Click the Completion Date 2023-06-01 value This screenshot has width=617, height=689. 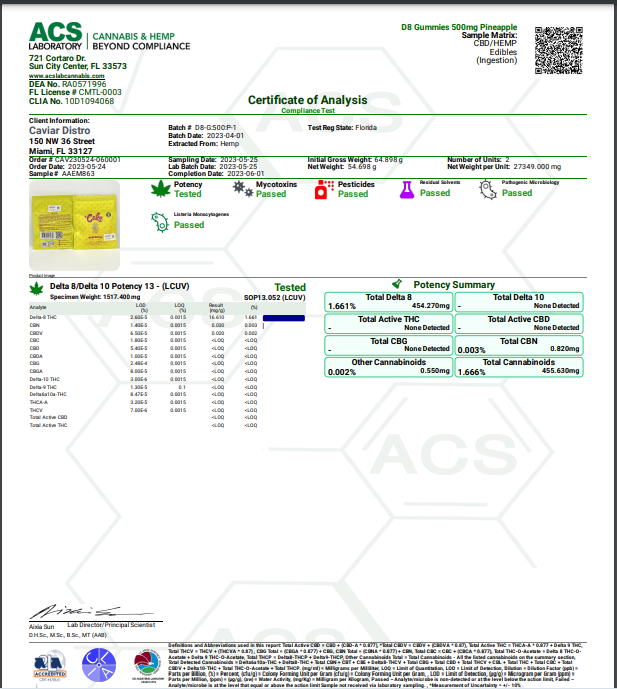246,174
